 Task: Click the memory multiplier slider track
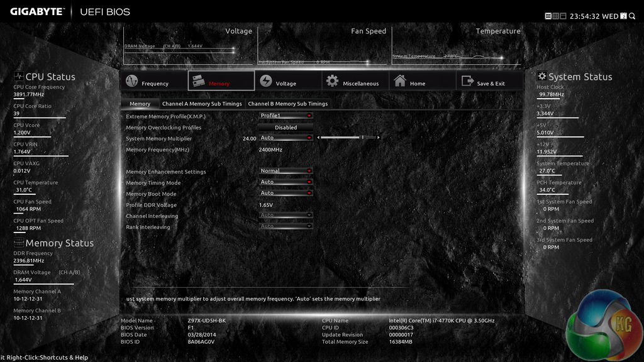click(x=348, y=138)
